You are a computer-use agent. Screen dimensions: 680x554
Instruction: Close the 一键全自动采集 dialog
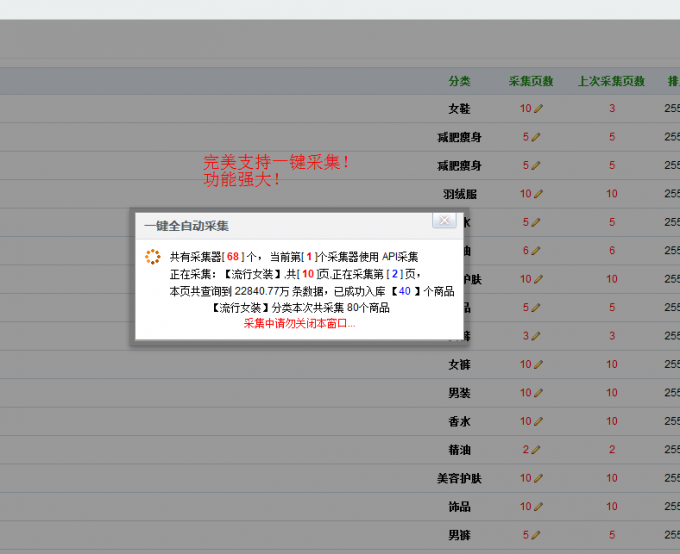click(x=444, y=220)
